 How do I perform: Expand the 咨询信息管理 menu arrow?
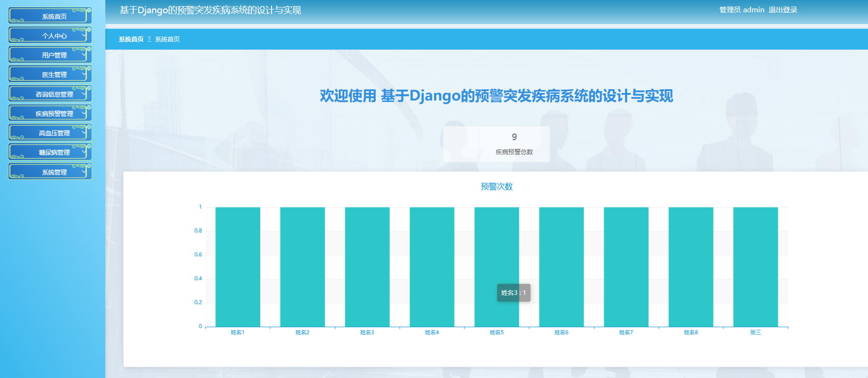pyautogui.click(x=84, y=93)
